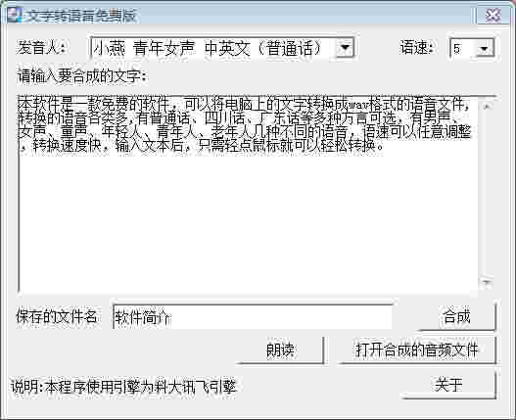The height and width of the screenshot is (420, 516).
Task: Click the 语速 label
Action: (x=416, y=48)
